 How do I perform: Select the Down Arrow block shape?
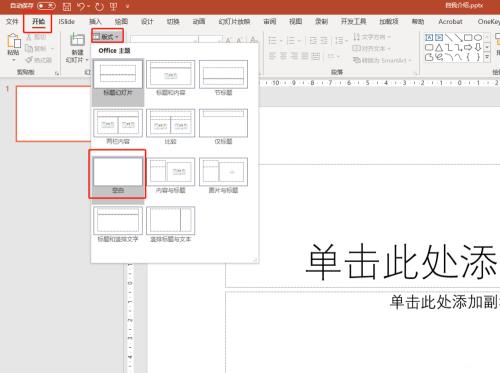click(478, 47)
